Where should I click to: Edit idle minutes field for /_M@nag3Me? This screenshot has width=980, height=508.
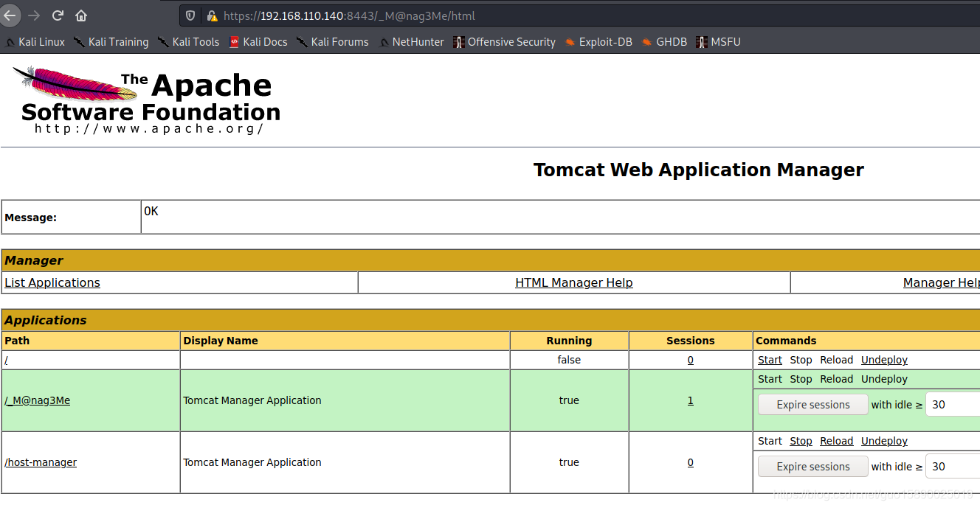coord(953,405)
